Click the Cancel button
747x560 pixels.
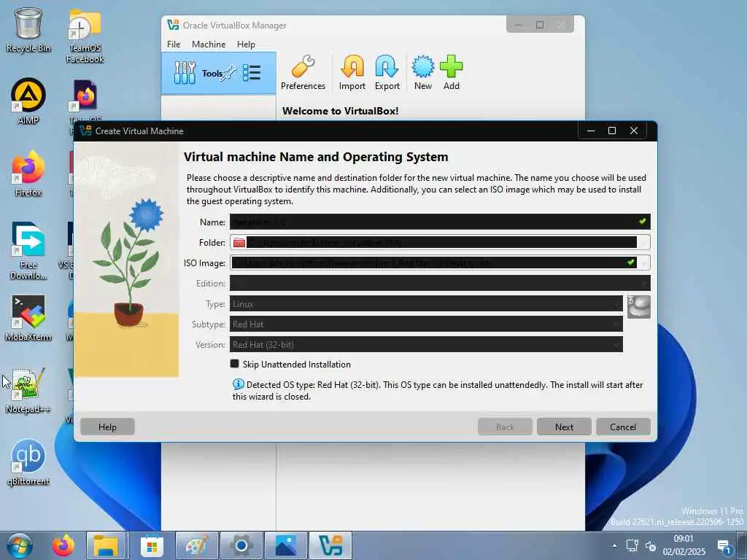[x=623, y=427]
